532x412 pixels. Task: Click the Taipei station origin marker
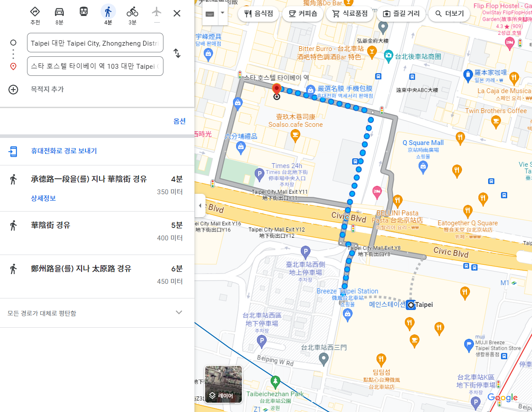coord(411,305)
